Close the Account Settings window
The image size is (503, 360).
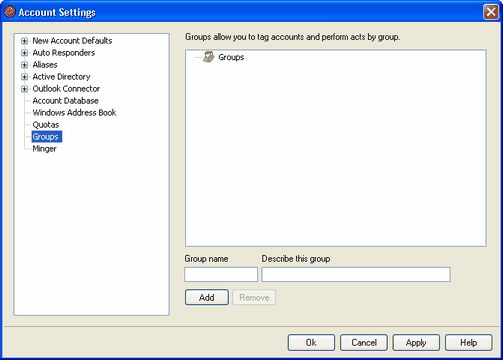(x=491, y=12)
